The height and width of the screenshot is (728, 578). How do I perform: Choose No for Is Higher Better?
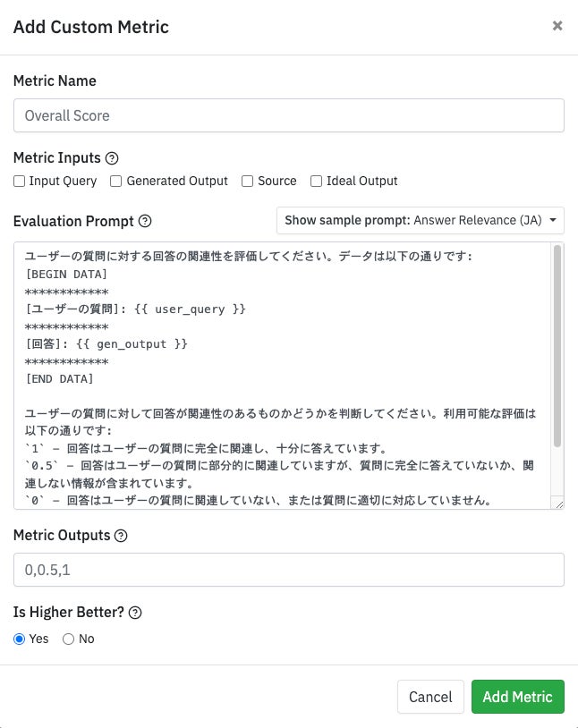point(69,639)
